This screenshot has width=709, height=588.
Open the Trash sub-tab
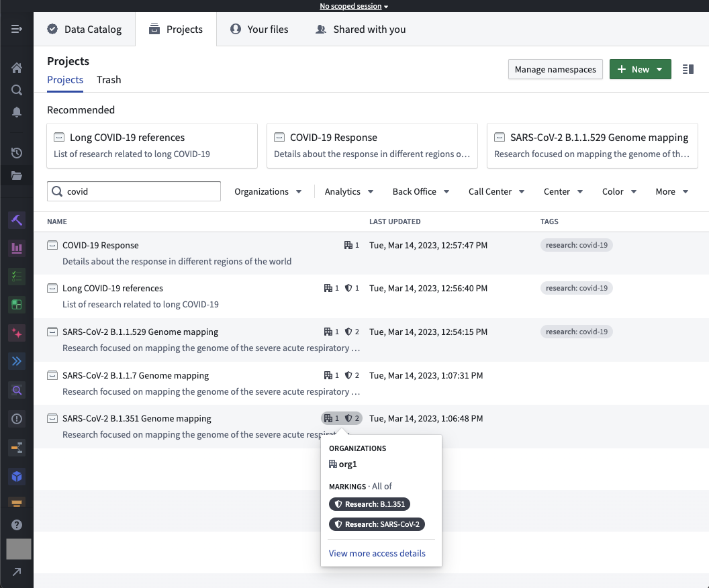coord(109,80)
